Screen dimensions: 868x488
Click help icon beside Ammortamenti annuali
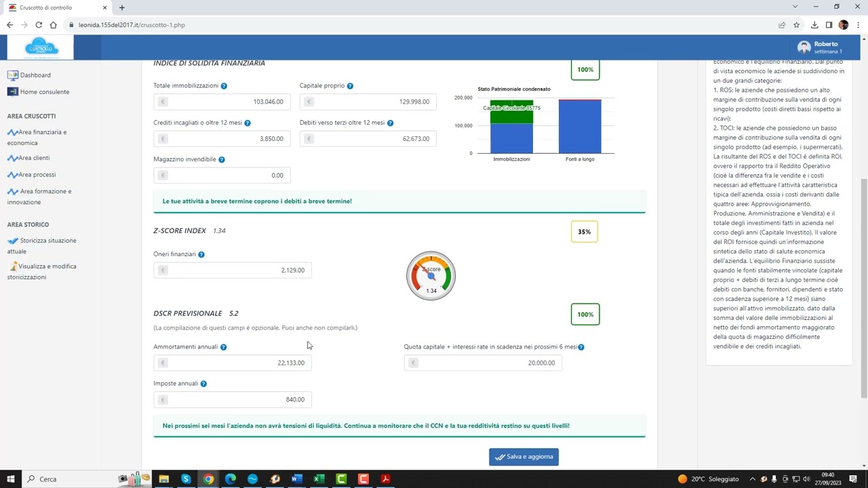(x=223, y=347)
